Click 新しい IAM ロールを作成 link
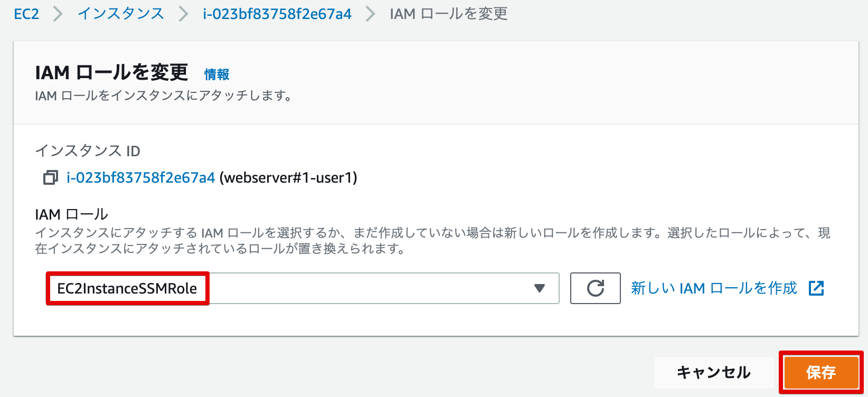Image resolution: width=868 pixels, height=397 pixels. pyautogui.click(x=714, y=288)
